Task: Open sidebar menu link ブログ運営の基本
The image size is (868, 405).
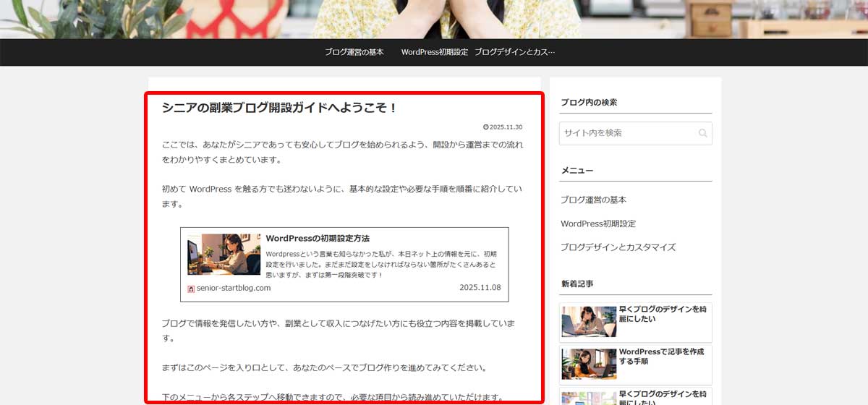Action: [x=593, y=200]
